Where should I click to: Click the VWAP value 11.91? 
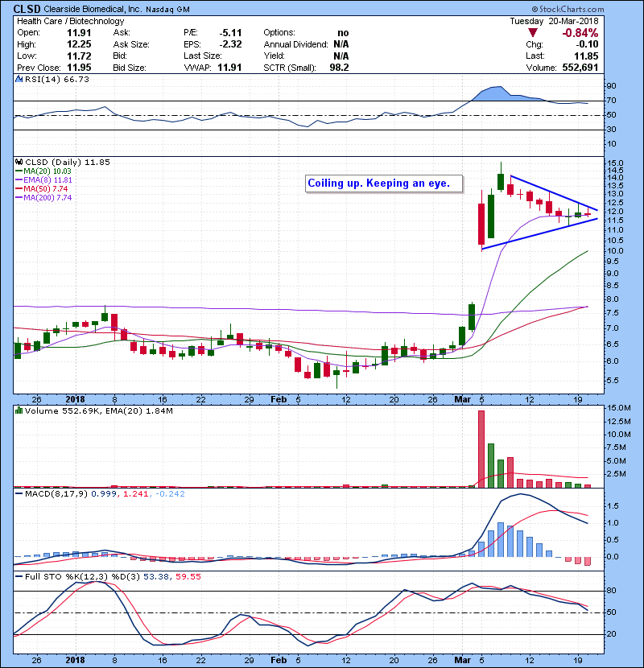(229, 68)
